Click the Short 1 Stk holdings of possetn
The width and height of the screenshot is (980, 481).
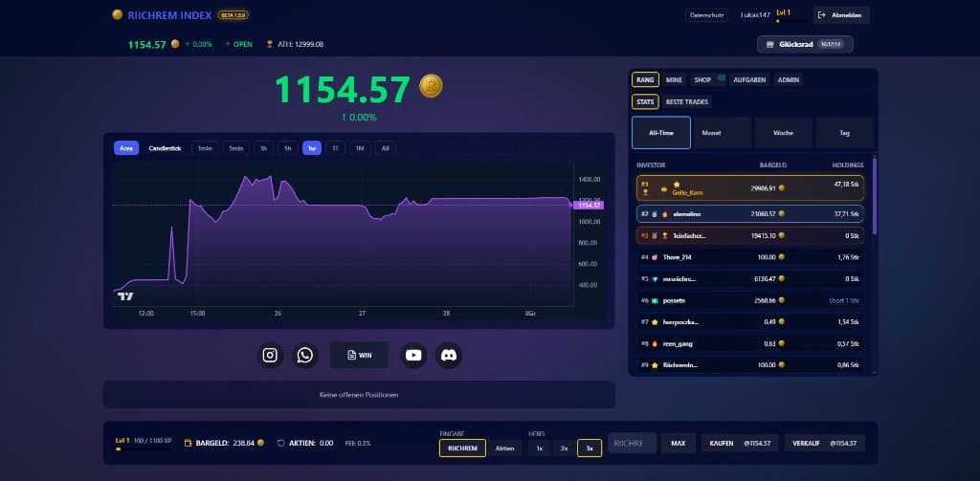(844, 300)
